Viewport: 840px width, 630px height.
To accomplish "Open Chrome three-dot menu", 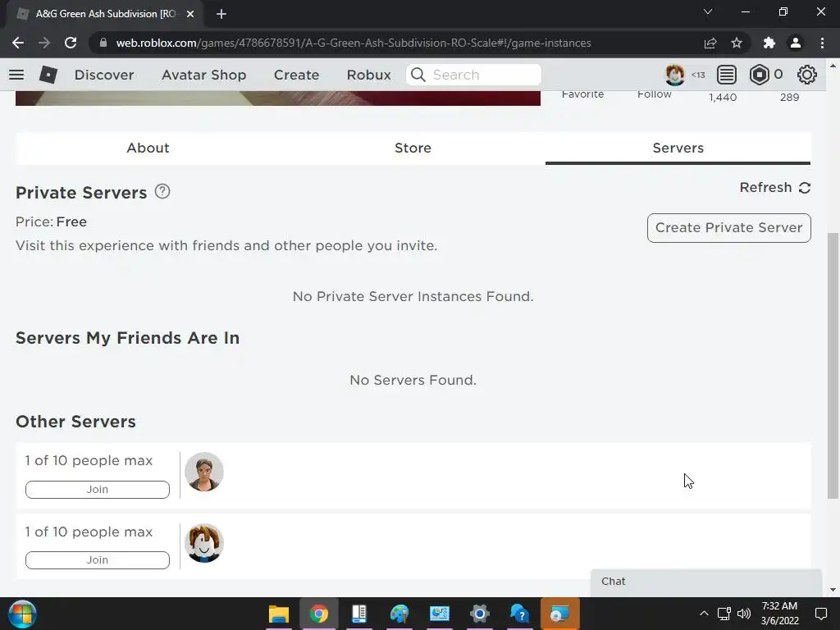I will tap(822, 43).
